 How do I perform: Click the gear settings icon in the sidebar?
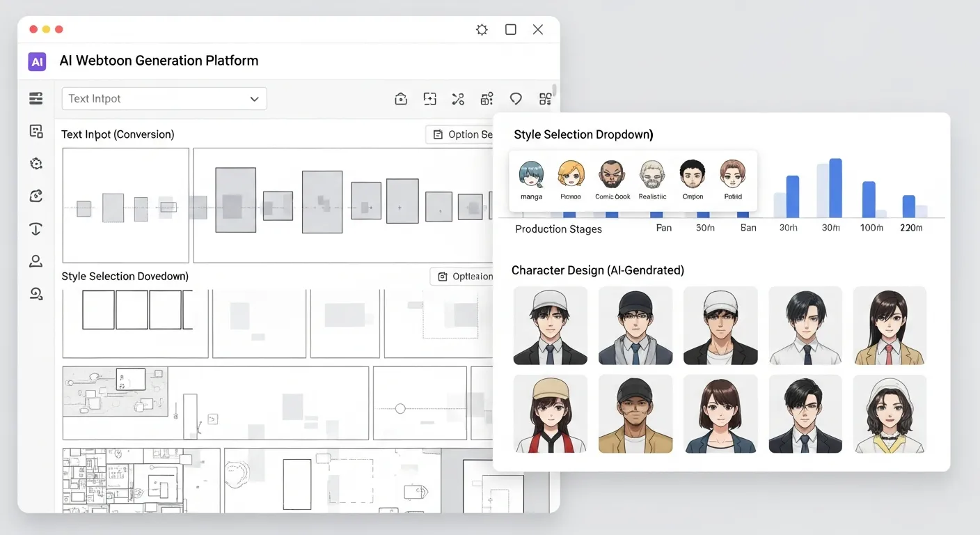36,163
